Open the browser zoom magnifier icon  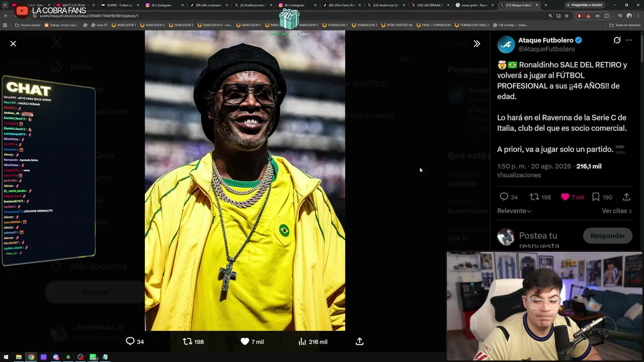[550, 16]
